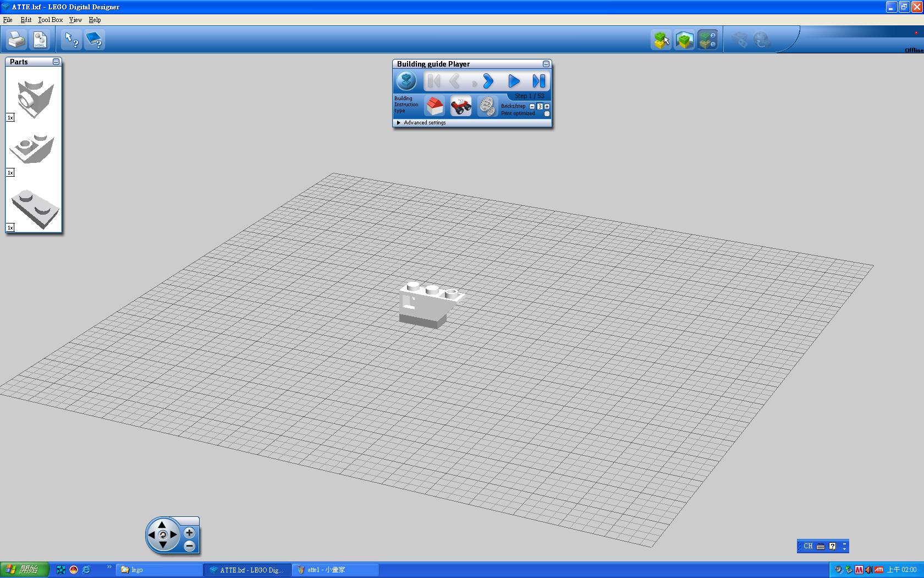
Task: Enable the Print optimized checkbox
Action: click(547, 113)
